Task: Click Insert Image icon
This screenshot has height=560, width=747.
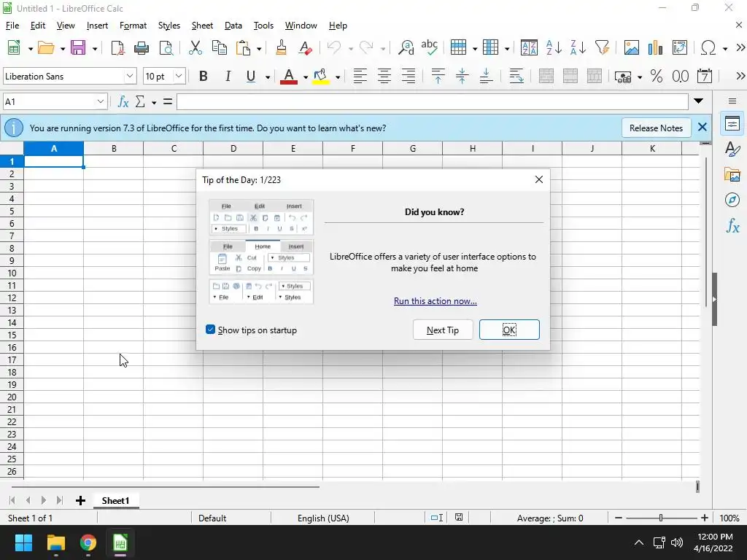Action: (631, 47)
